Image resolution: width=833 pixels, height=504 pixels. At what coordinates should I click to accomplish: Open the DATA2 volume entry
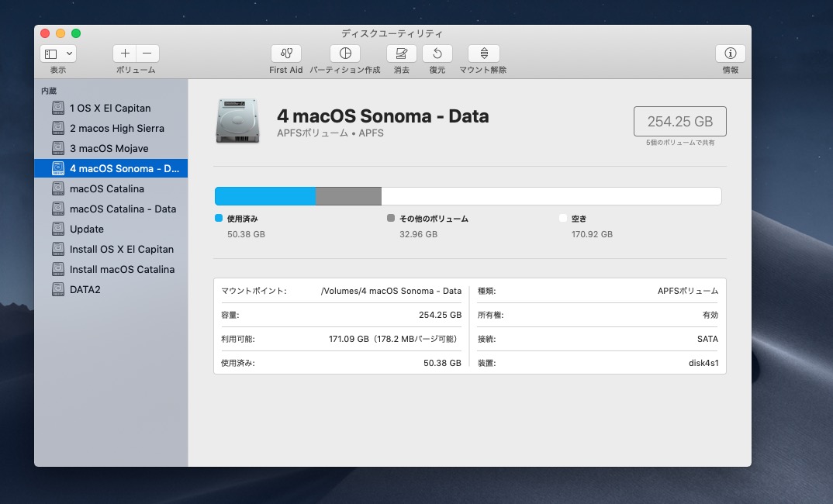pyautogui.click(x=85, y=290)
